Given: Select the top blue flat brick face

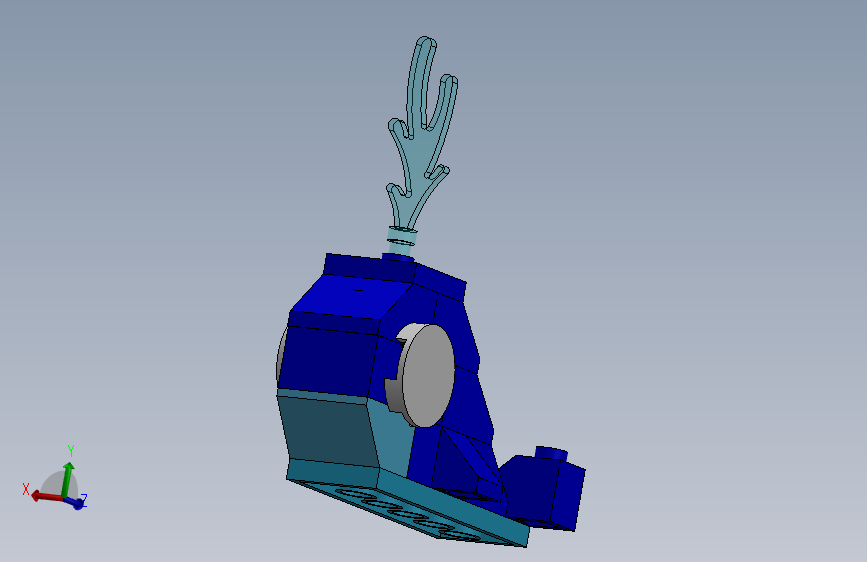Looking at the screenshot, I should [x=354, y=296].
